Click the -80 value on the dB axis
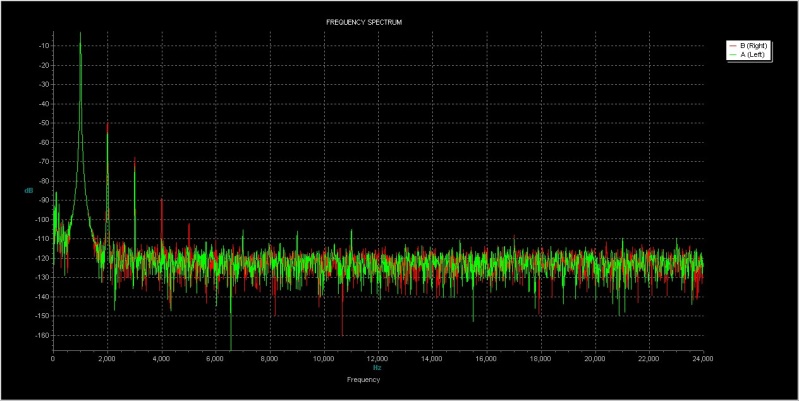Screen dimensions: 799x401 [x=43, y=181]
